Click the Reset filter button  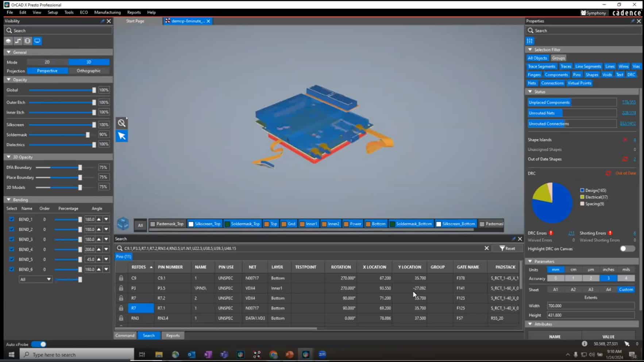508,248
